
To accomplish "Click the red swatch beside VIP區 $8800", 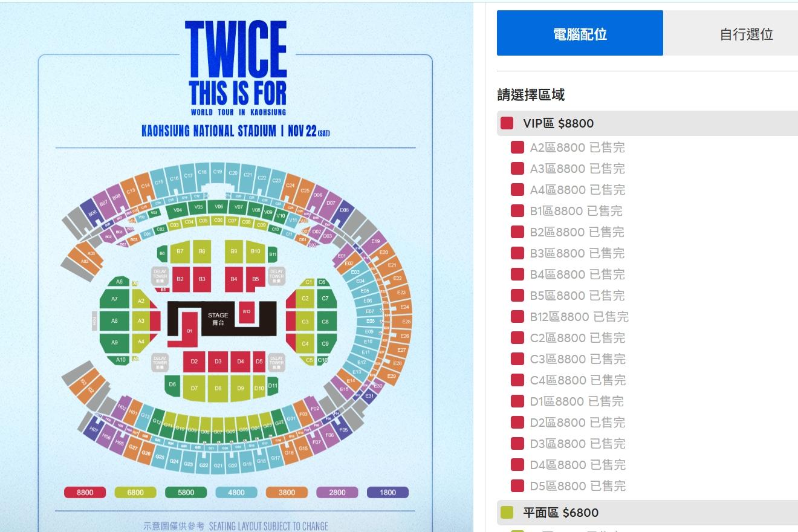I will coord(507,123).
